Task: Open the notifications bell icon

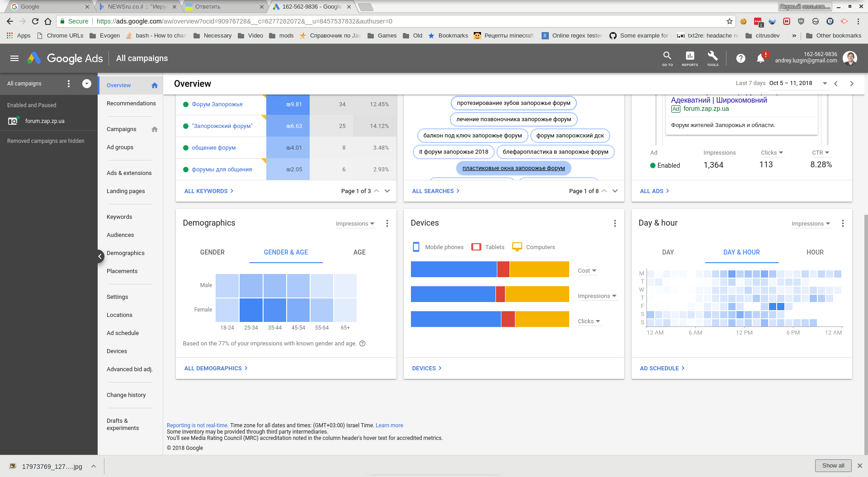Action: [x=761, y=58]
